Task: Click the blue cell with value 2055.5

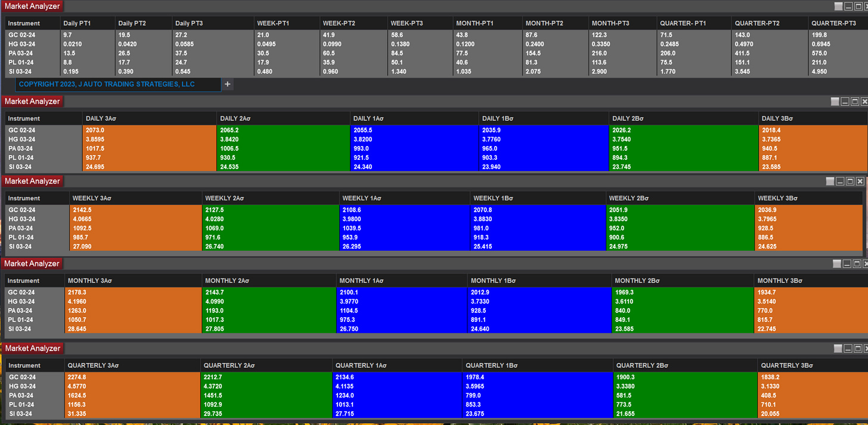Action: click(x=414, y=130)
